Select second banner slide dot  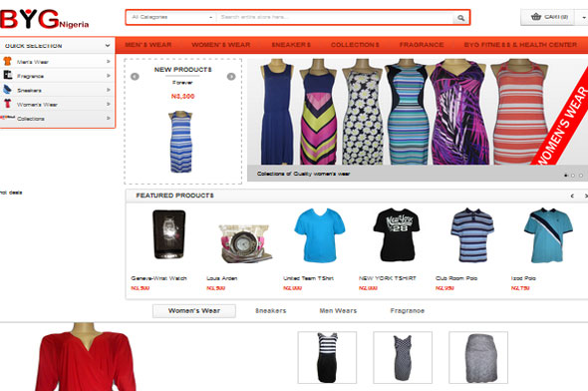tap(573, 176)
